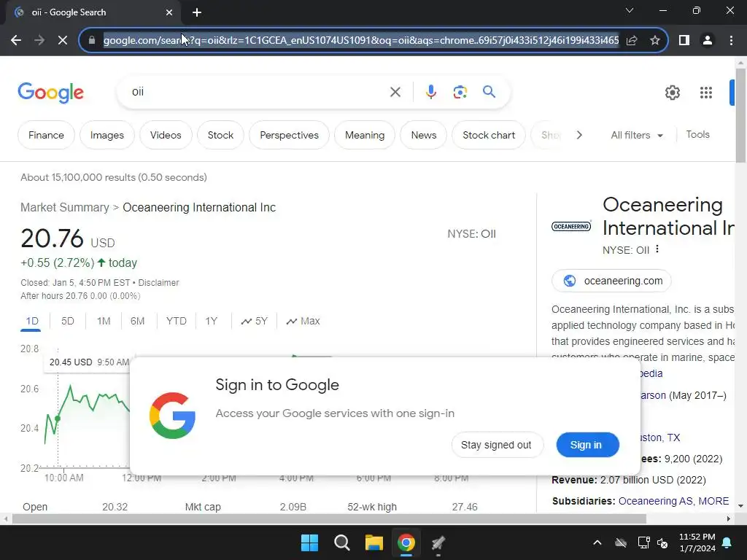
Task: Open knowledge panel three-dot options
Action: click(x=657, y=249)
